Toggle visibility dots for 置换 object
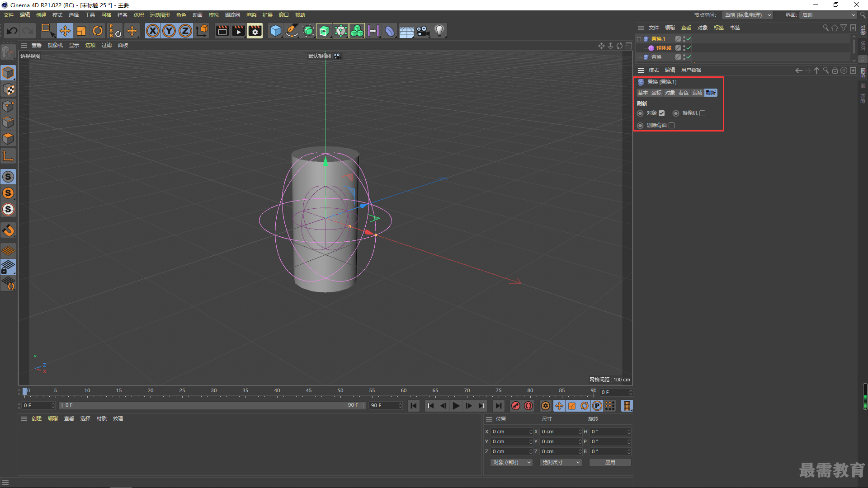Image resolution: width=868 pixels, height=488 pixels. (x=684, y=57)
